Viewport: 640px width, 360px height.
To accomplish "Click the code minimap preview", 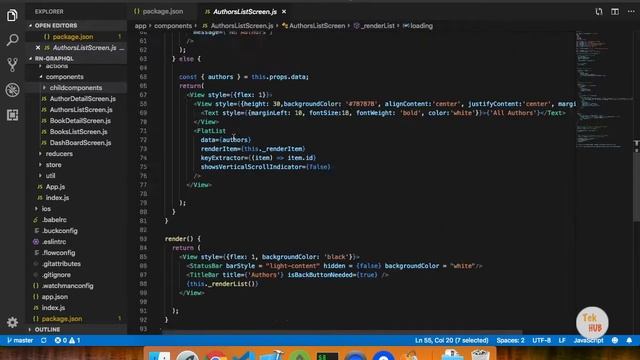I will pyautogui.click(x=604, y=90).
